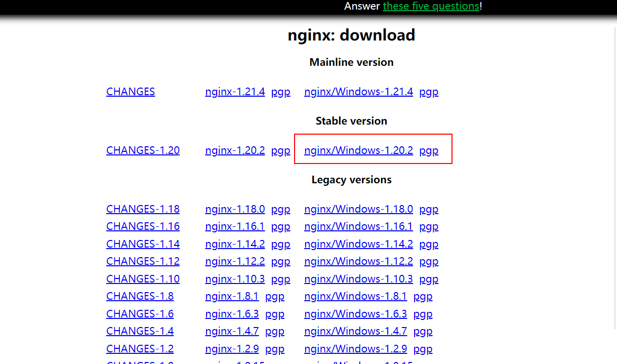Open pgp signature for nginx/Windows-1.2.9
The image size is (617, 364).
click(423, 349)
